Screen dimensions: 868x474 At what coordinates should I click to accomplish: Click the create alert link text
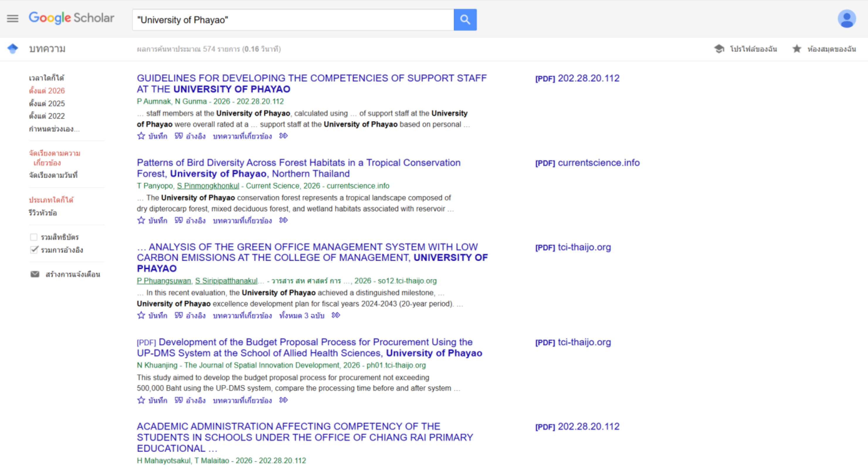(x=73, y=274)
